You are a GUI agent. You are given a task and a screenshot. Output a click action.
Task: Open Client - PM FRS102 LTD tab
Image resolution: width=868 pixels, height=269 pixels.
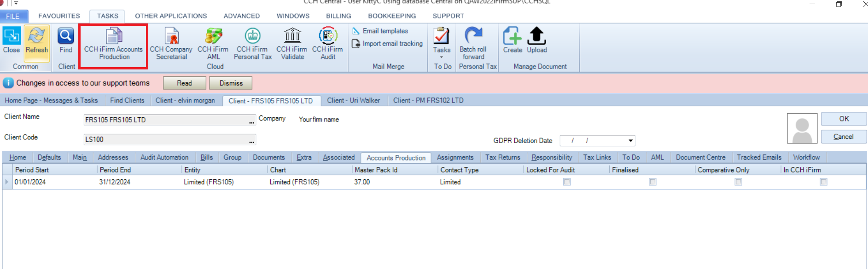pyautogui.click(x=428, y=100)
